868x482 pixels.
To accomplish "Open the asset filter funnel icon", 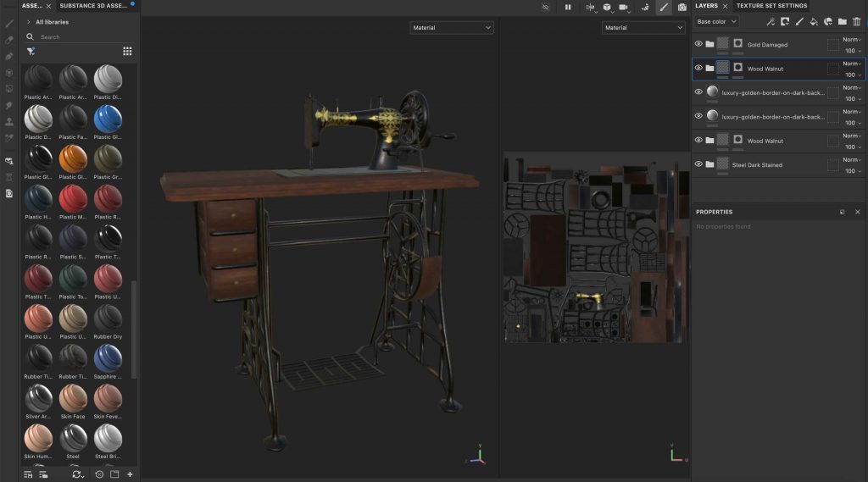I will point(31,51).
